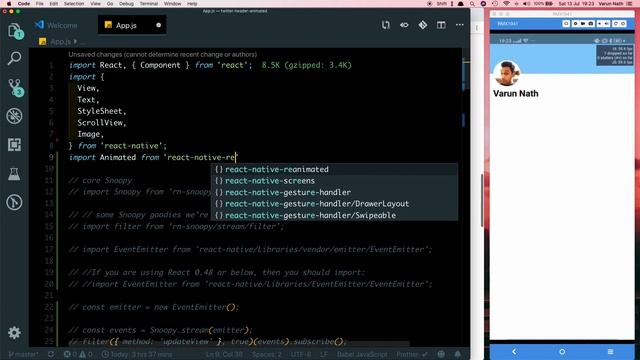Click Prettier in status bar

pos(411,354)
